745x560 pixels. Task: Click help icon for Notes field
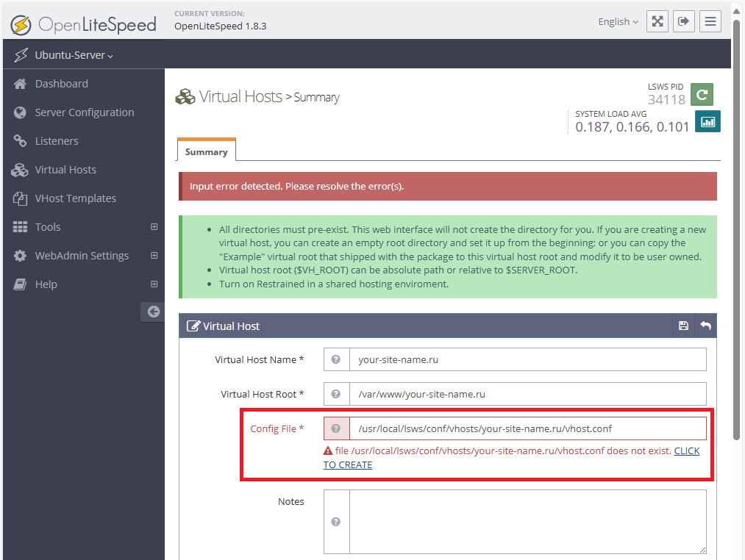pyautogui.click(x=336, y=522)
